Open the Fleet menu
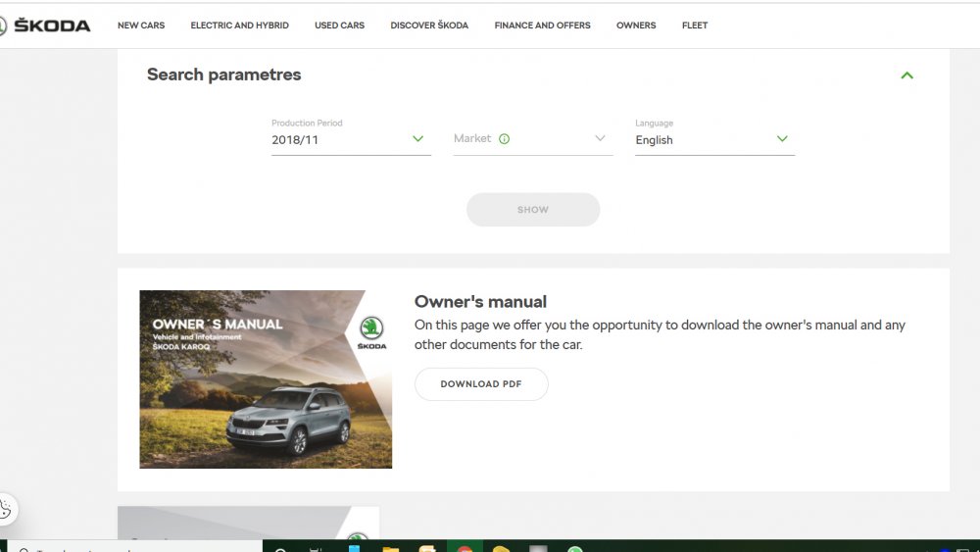 pos(695,25)
